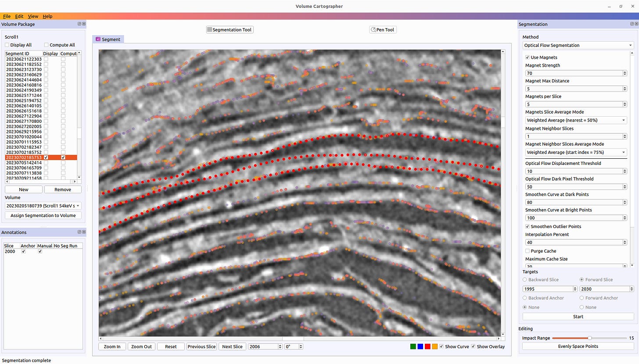Enable the Compute All checkbox
Viewport: 639px width, 364px height.
click(47, 45)
